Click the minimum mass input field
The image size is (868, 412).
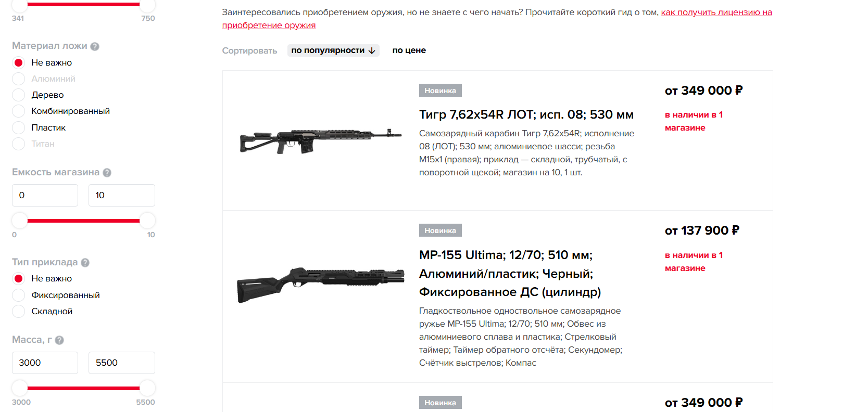45,363
